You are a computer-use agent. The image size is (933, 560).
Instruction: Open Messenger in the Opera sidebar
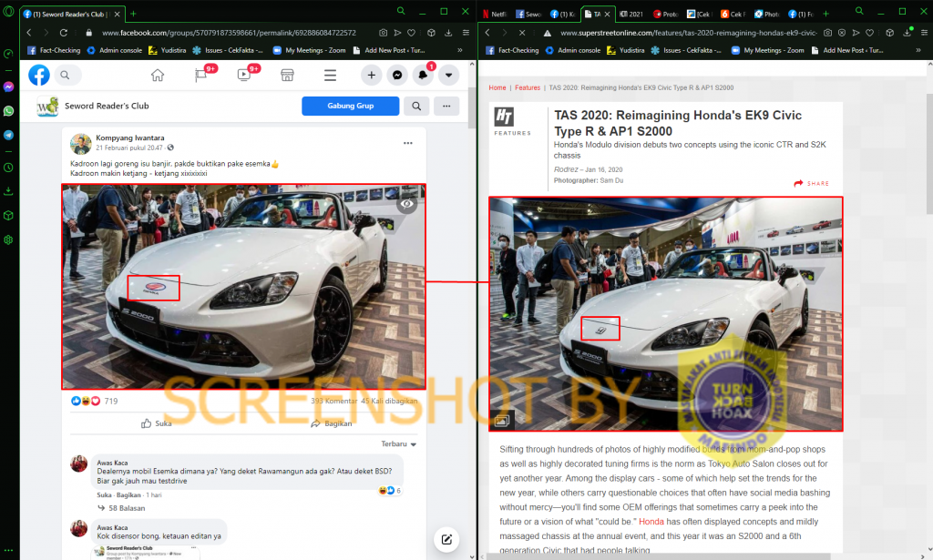coord(8,87)
